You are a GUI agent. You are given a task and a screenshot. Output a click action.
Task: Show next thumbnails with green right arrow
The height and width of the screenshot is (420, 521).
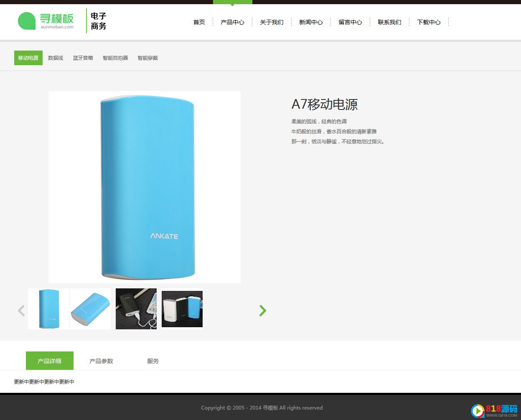coord(262,311)
